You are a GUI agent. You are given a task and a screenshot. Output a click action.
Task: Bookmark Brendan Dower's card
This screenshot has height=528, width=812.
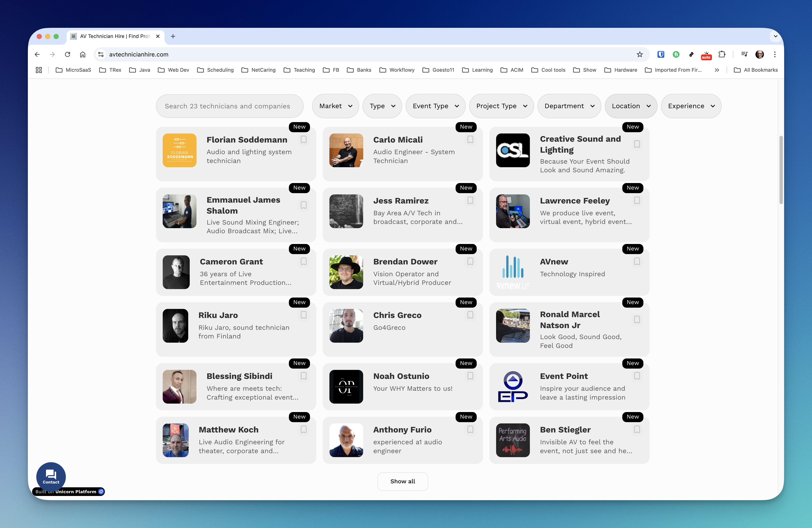tap(470, 261)
